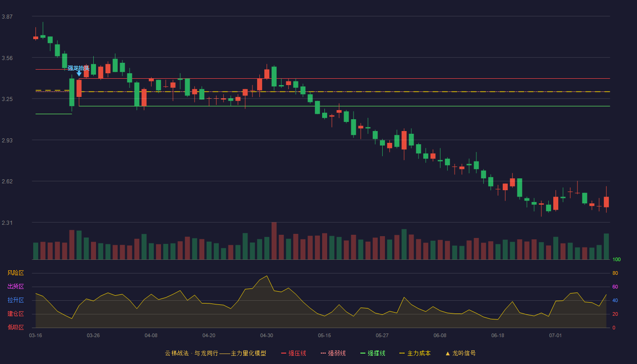Click the 60 indicator scale value
Screen dimensions: 637x364
615,287
